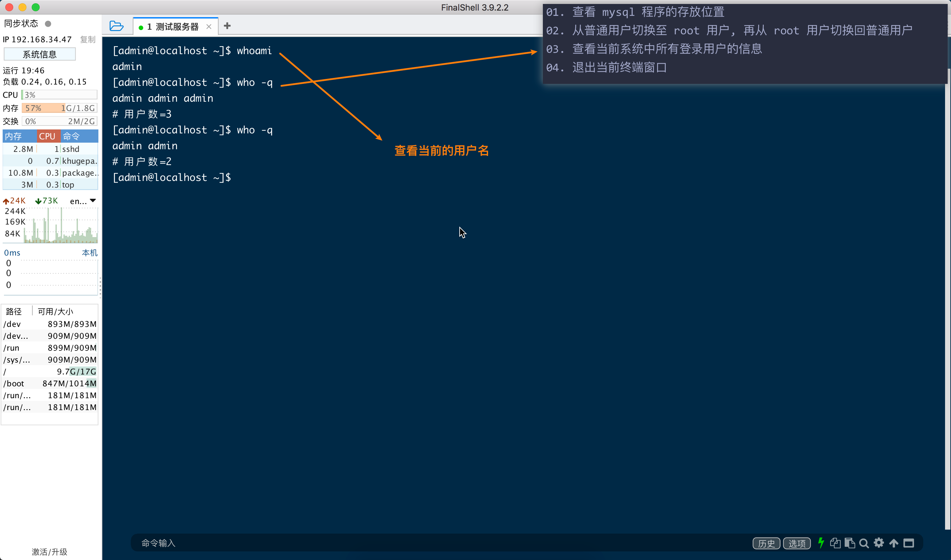Sort processes by 内存 column header
Viewport: 951px width, 560px height.
pyautogui.click(x=14, y=136)
